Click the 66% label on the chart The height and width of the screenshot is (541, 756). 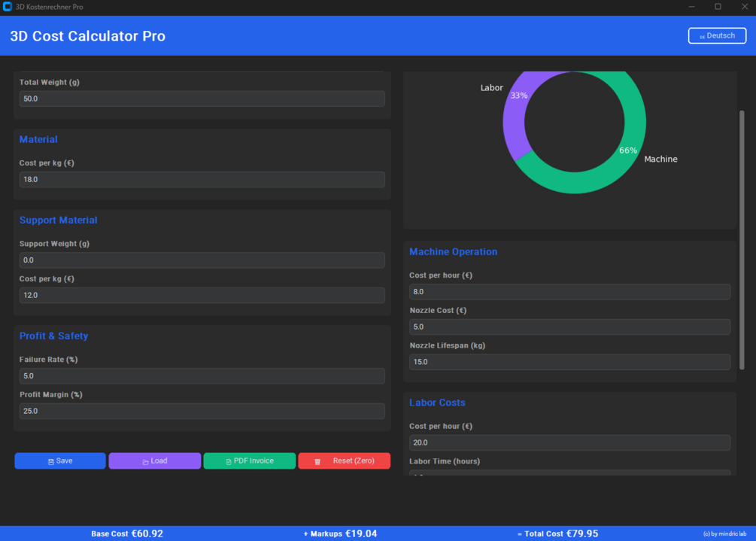628,150
